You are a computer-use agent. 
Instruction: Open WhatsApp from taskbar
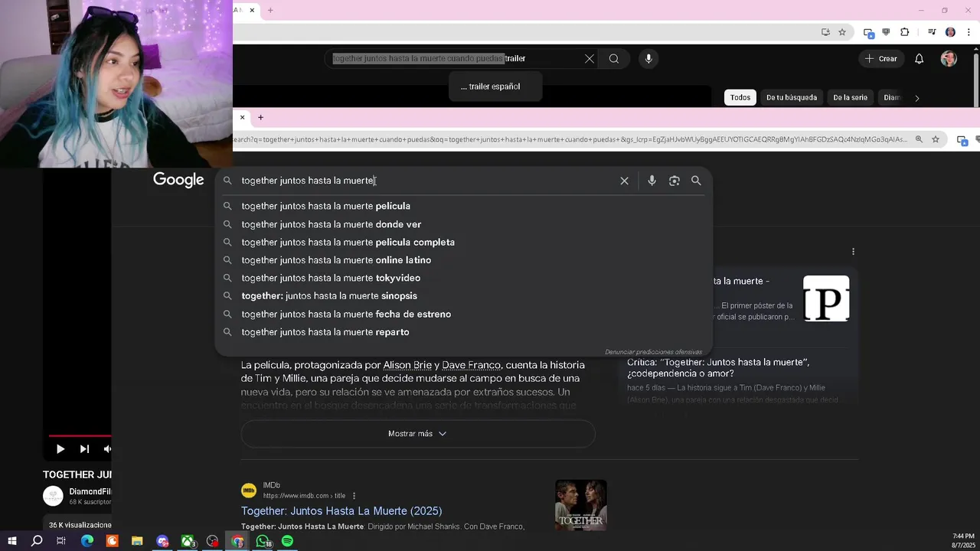tap(263, 541)
